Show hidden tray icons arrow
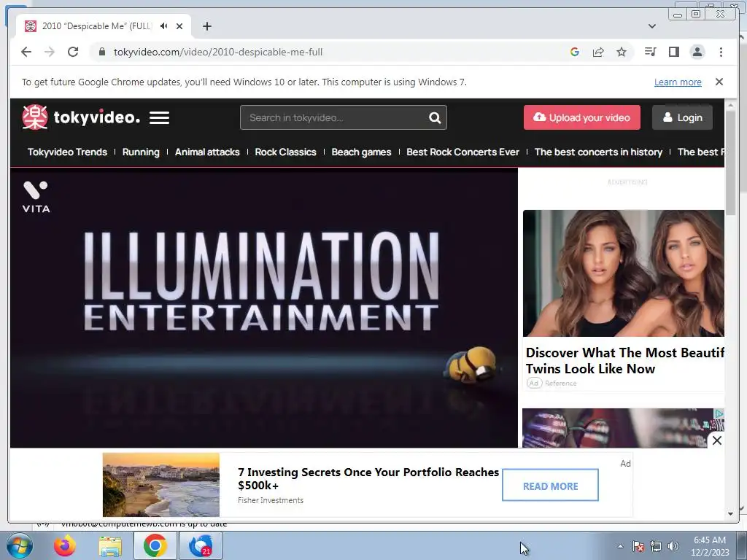 620,546
